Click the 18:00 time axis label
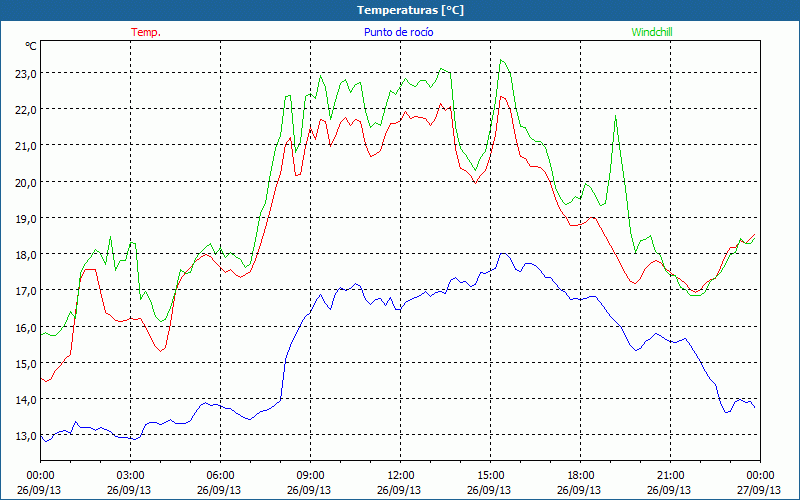 (581, 476)
